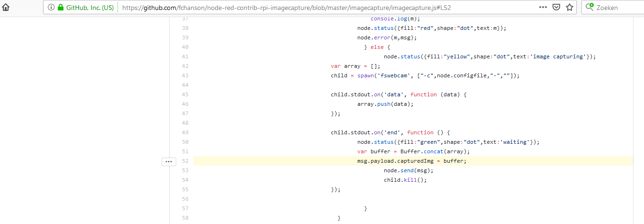
Task: Select line number 50
Action: click(185, 142)
